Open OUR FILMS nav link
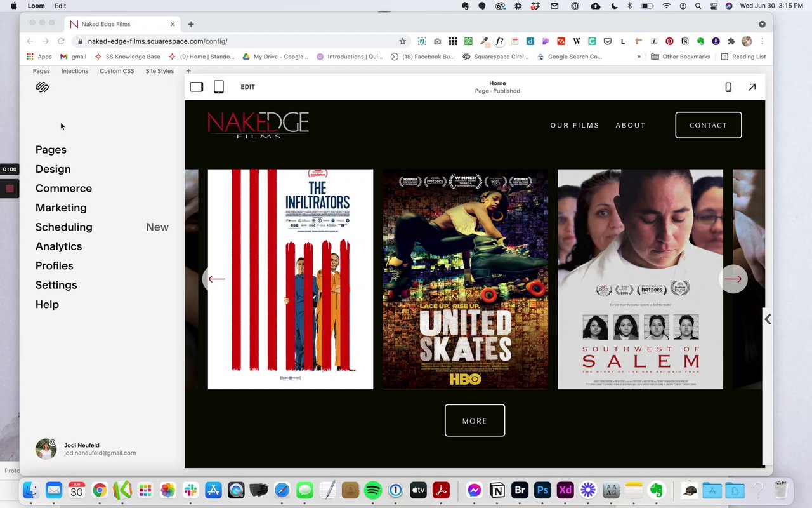 [575, 125]
